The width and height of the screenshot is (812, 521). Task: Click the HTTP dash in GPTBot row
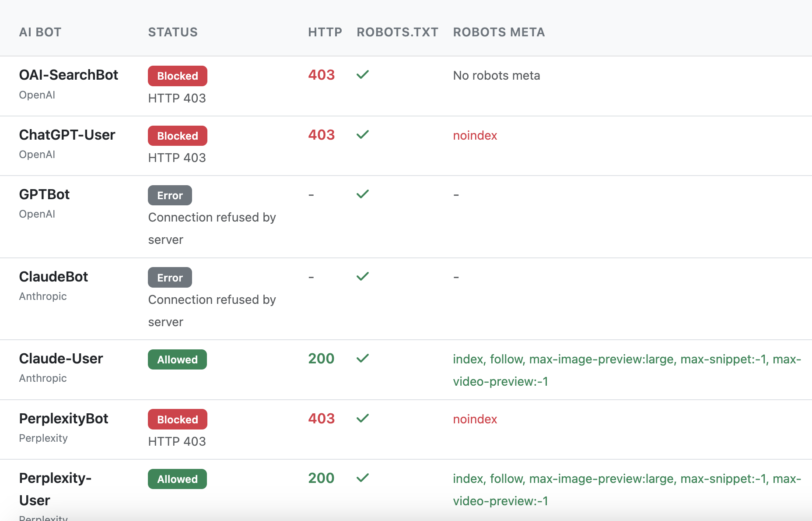coord(311,195)
